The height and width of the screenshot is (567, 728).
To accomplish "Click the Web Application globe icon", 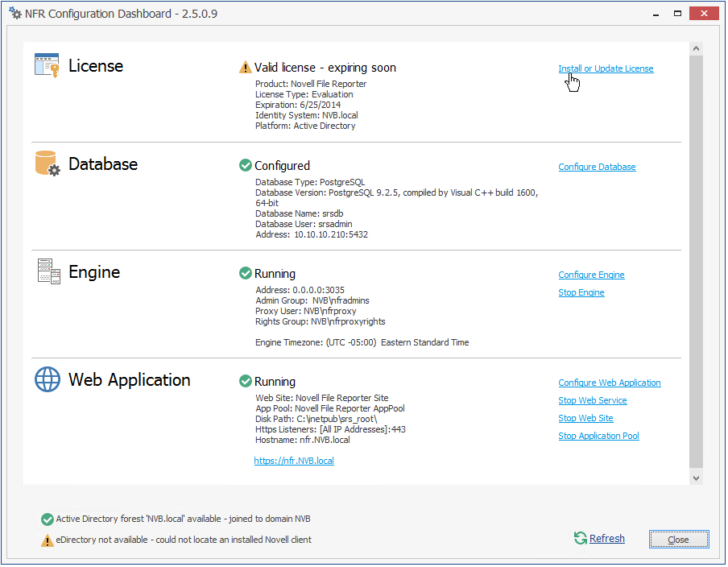I will pyautogui.click(x=48, y=379).
